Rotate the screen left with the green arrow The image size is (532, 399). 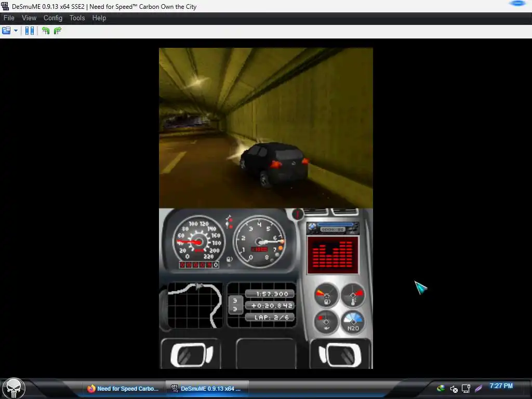[x=46, y=31]
